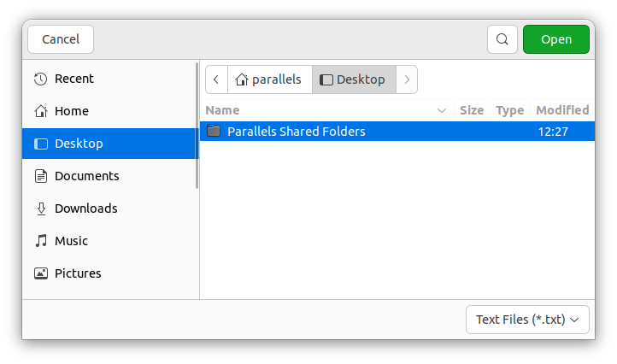Open the Text Files (*.txt) filter dropdown
This screenshot has height=364, width=617.
click(x=527, y=320)
